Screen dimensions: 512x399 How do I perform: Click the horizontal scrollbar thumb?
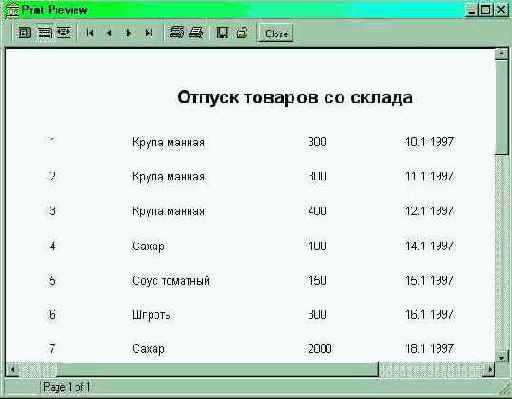pyautogui.click(x=217, y=369)
